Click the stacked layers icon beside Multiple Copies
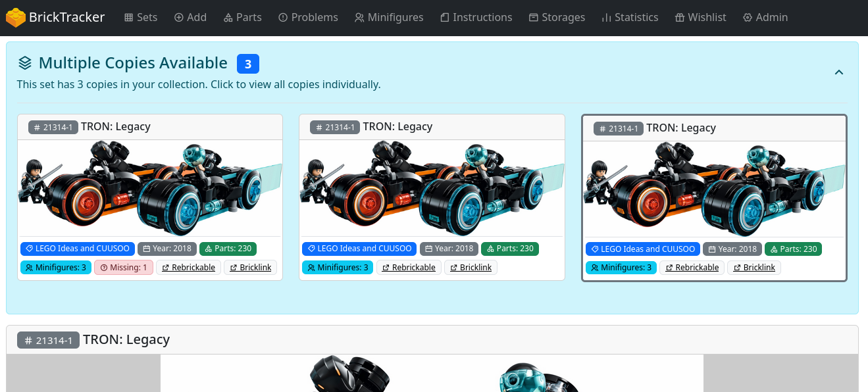 click(25, 63)
